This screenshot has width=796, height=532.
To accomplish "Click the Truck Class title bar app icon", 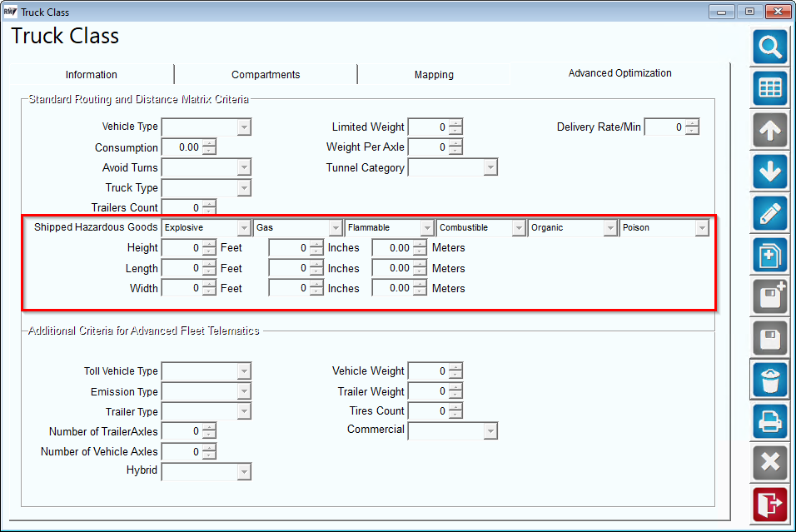I will coord(10,12).
